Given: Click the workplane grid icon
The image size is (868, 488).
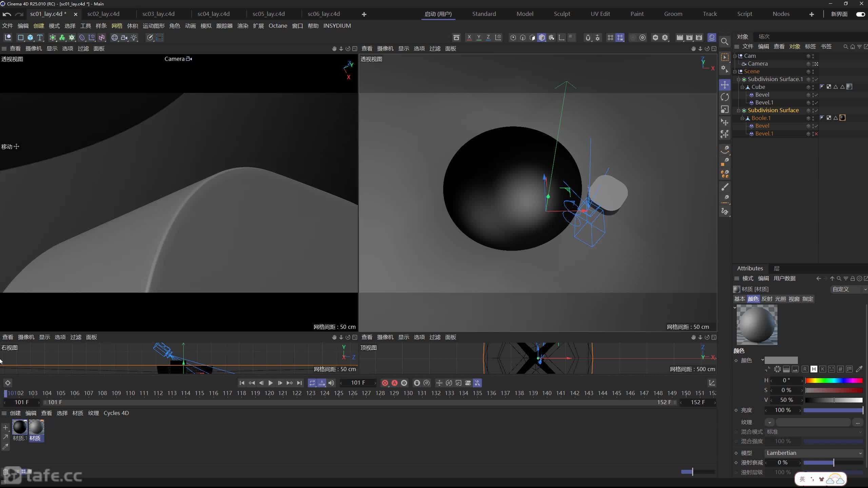Looking at the screenshot, I should pyautogui.click(x=610, y=38).
